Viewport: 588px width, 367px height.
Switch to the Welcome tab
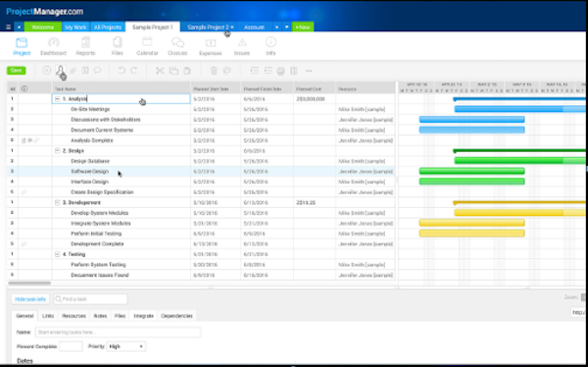point(43,27)
